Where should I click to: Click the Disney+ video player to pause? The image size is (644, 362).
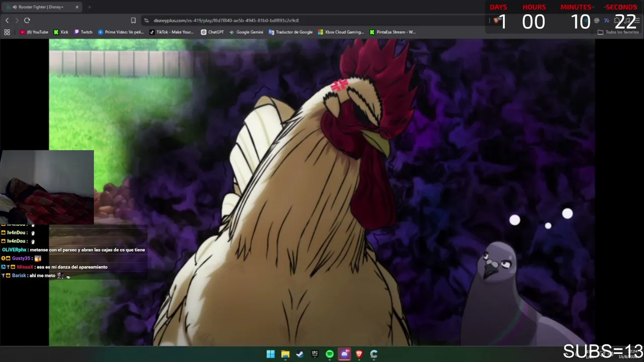322,193
